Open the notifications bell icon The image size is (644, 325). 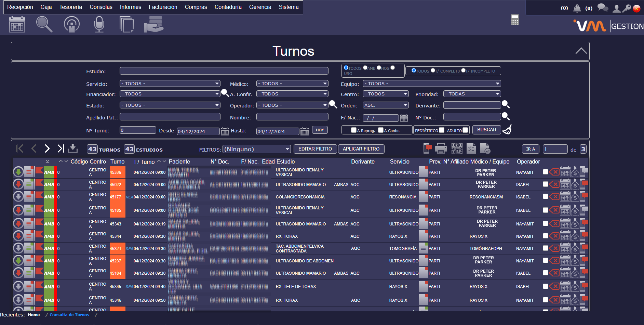(577, 8)
